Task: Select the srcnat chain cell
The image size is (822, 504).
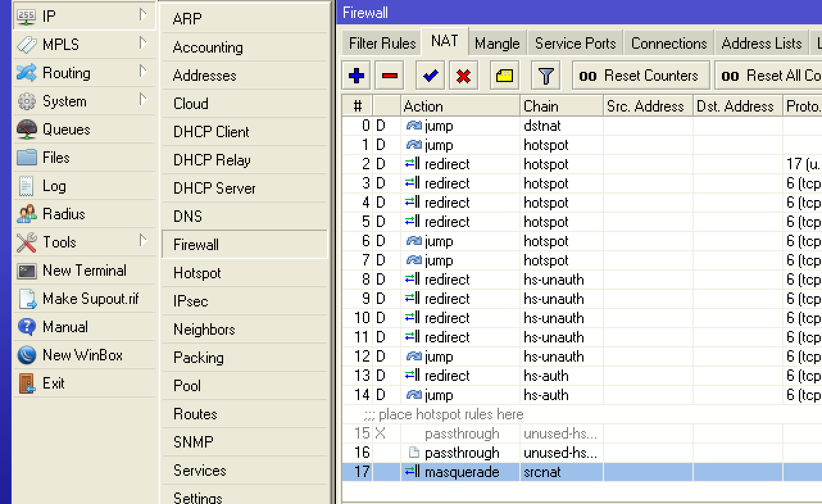Action: (x=562, y=472)
